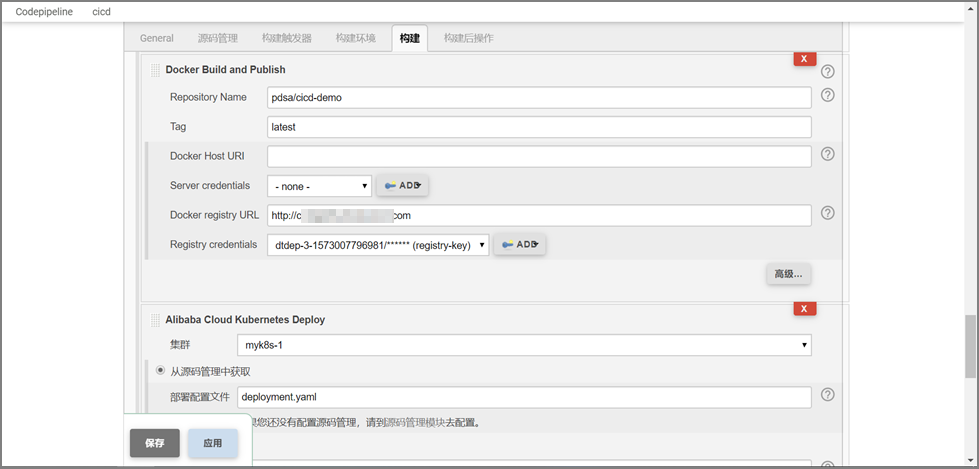979x469 pixels.
Task: Go to cicd breadcrumb
Action: click(x=101, y=11)
